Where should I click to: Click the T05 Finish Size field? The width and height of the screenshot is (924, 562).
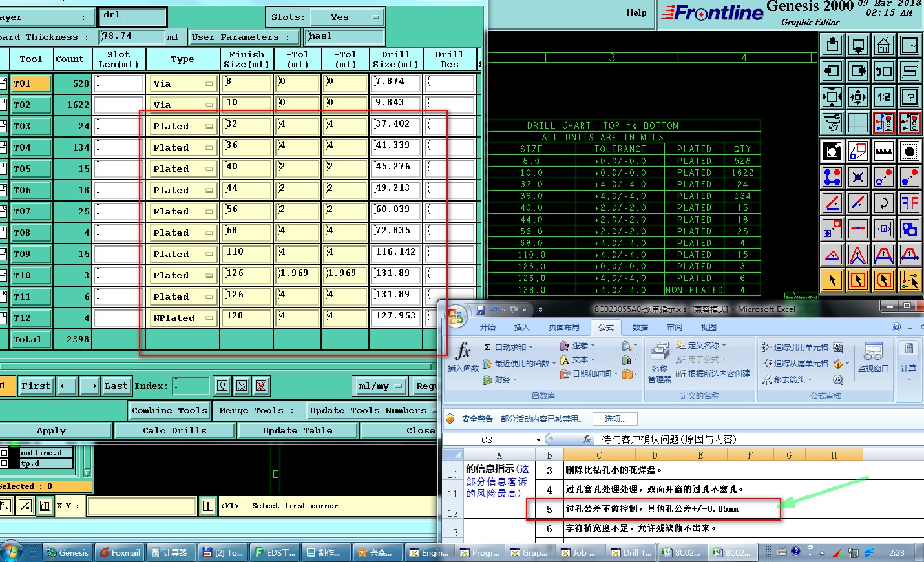(247, 169)
